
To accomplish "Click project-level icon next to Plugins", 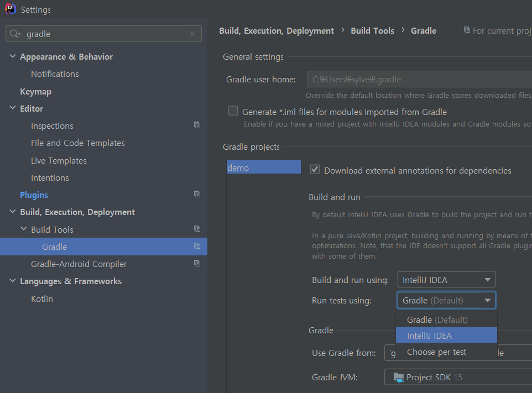I will click(x=197, y=195).
